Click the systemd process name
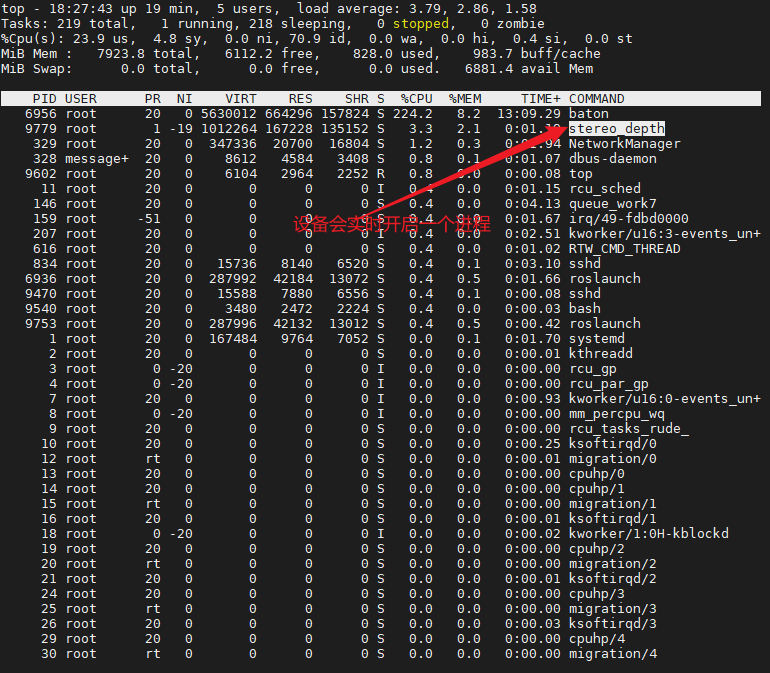Screen dimensions: 770x673 [x=597, y=338]
